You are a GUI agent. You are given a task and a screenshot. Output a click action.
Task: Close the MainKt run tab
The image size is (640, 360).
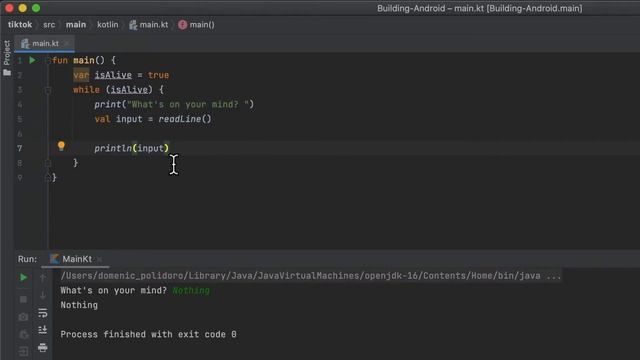[99, 259]
